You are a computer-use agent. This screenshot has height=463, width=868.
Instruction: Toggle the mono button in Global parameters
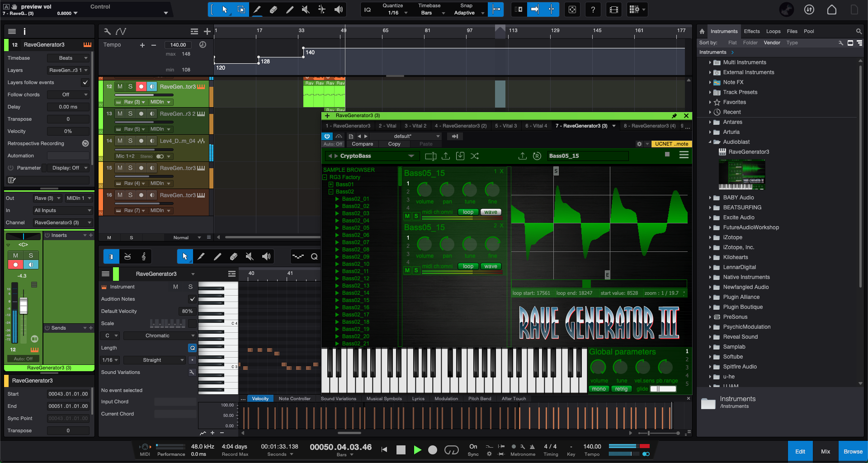599,389
